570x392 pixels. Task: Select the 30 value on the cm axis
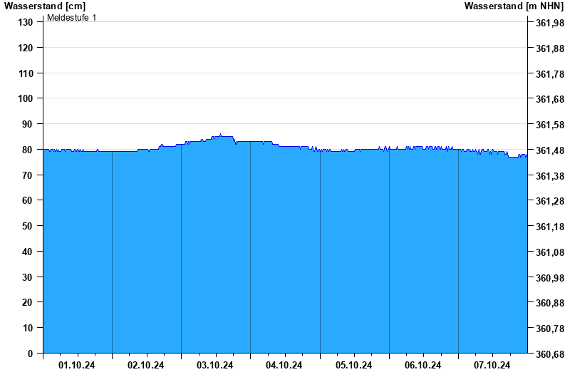[x=27, y=277]
